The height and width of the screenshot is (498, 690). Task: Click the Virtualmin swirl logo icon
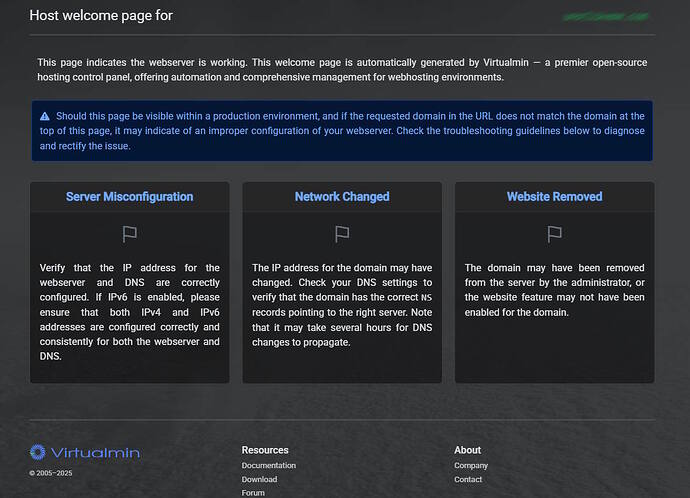38,452
